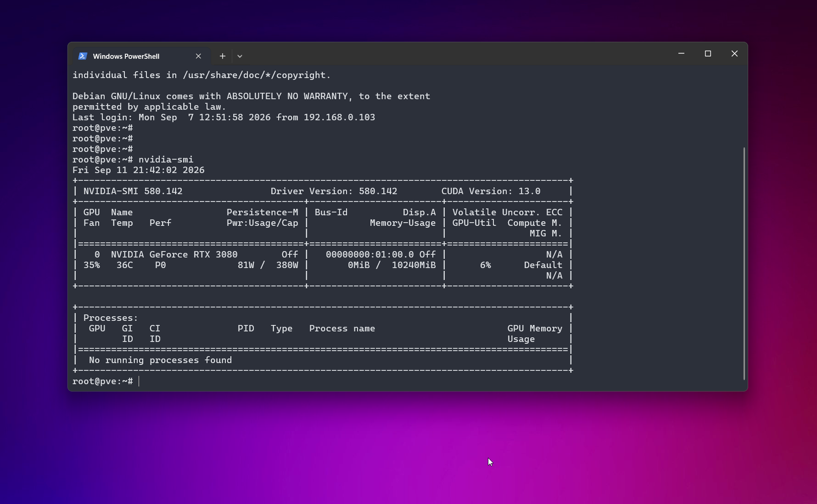The image size is (817, 504).
Task: Click 'Persistence-M' column header
Action: coord(262,212)
